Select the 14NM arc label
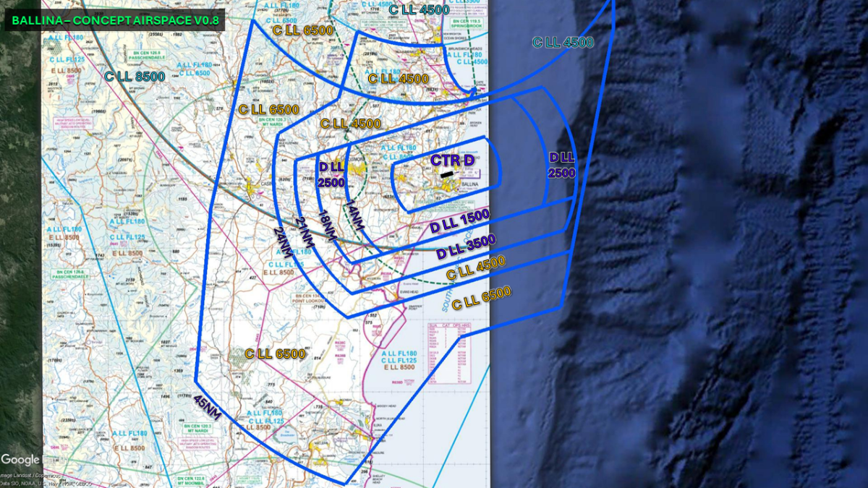 353,215
